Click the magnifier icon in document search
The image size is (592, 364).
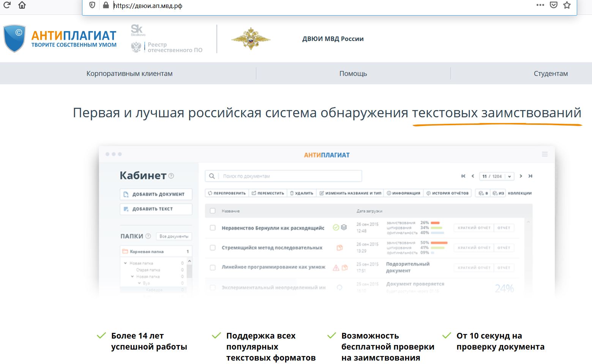click(212, 176)
